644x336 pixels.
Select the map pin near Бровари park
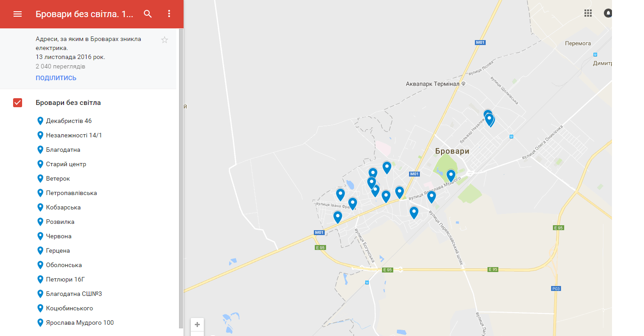(x=451, y=175)
